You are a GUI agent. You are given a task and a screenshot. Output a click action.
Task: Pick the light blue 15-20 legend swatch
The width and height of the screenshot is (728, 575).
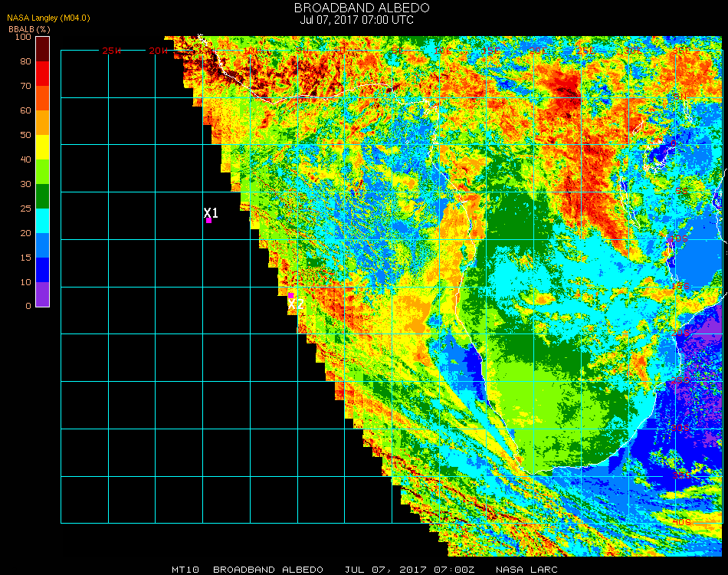tap(43, 245)
